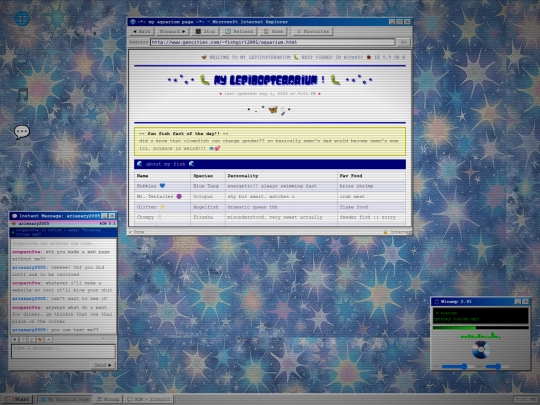This screenshot has height=405, width=540.
Task: Open the music note desktop icon
Action: (22, 95)
